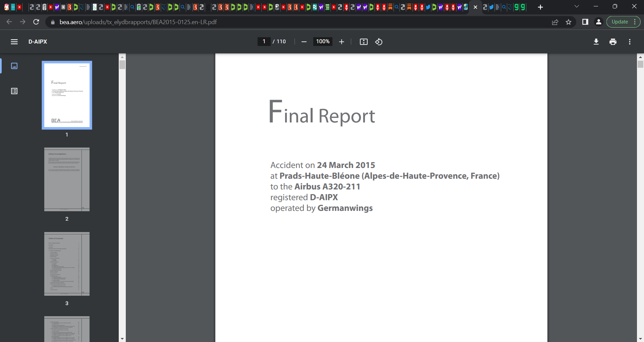Open a new browser tab
Viewport: 644px width, 342px height.
(x=540, y=7)
